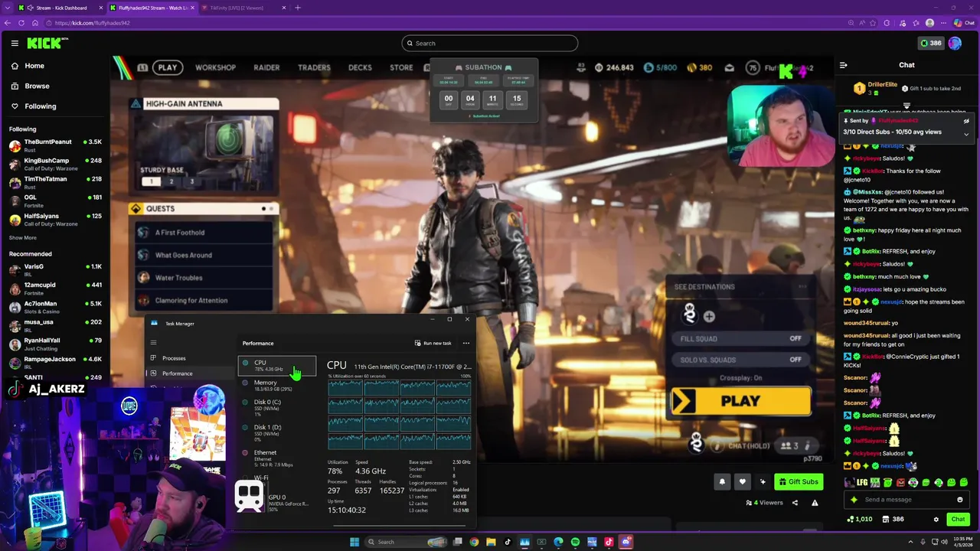Select Disk 1 (D:) in performance list

pyautogui.click(x=276, y=432)
